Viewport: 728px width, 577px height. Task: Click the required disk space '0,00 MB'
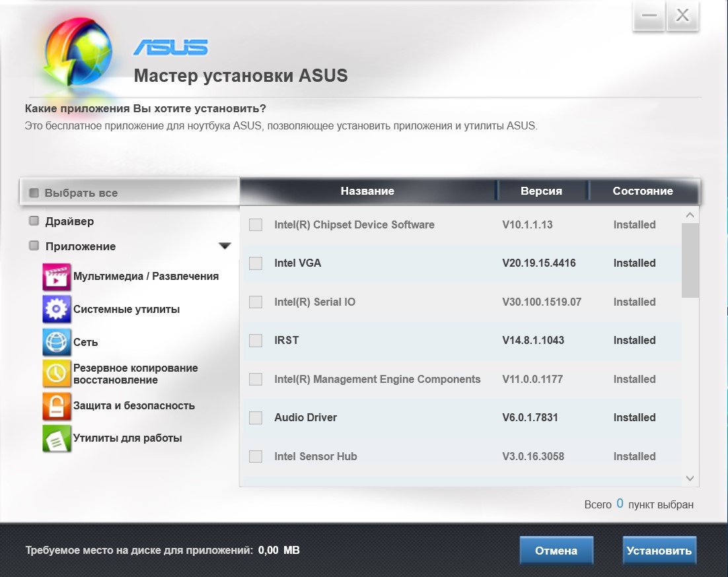pos(279,550)
